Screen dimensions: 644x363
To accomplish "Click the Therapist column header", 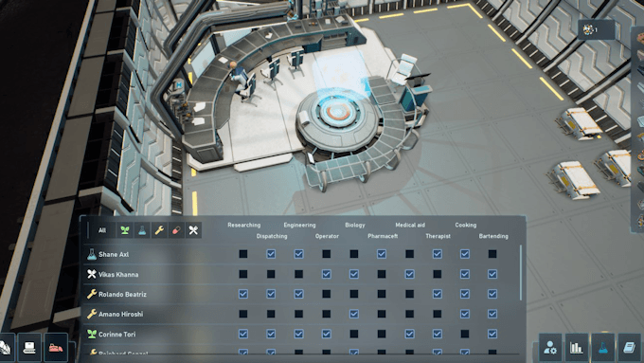I will coord(438,236).
